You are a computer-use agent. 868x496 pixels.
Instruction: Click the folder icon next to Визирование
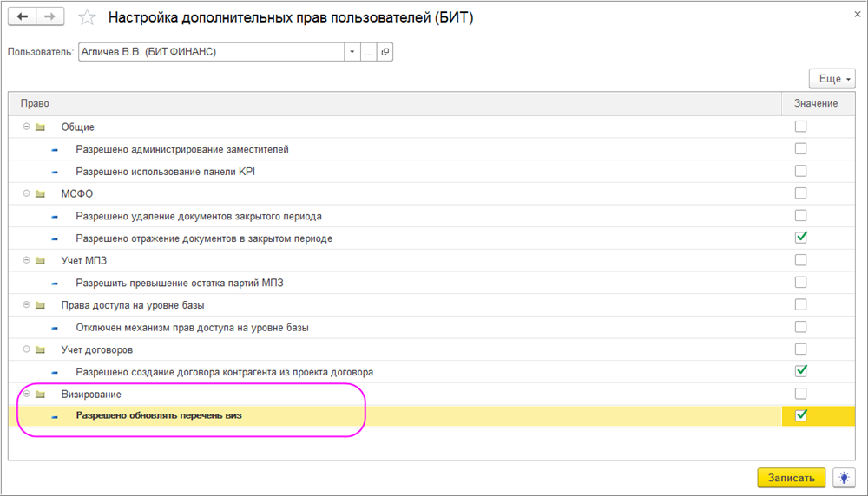click(x=40, y=395)
